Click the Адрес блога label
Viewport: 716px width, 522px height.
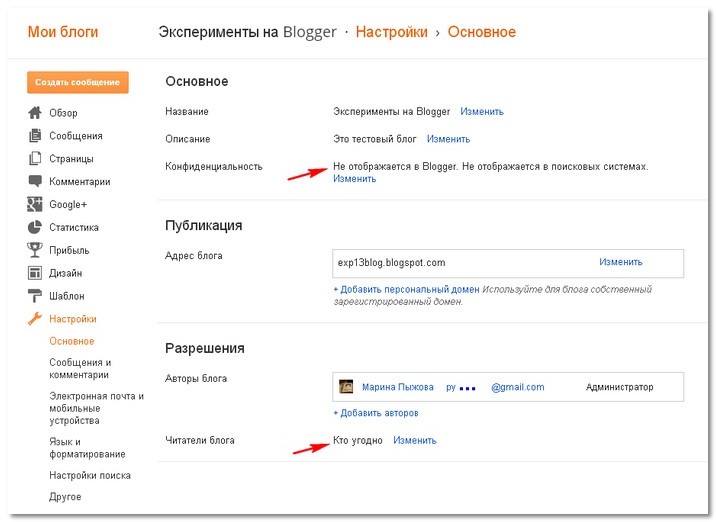point(194,255)
